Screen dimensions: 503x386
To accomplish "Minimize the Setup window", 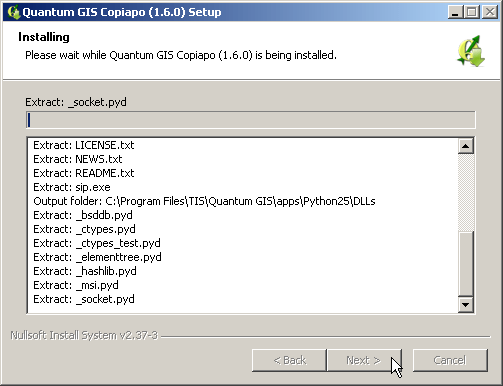I will pos(455,12).
